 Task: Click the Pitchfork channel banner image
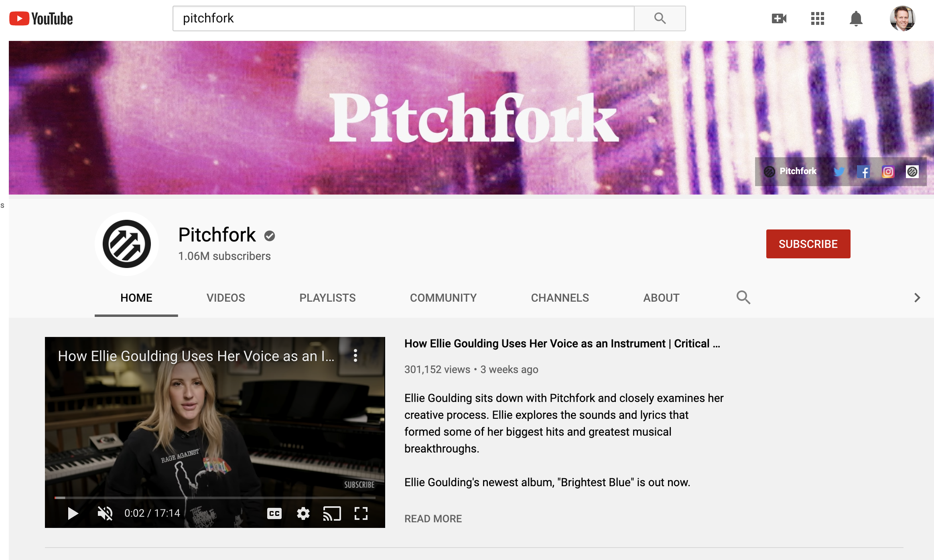tap(471, 118)
